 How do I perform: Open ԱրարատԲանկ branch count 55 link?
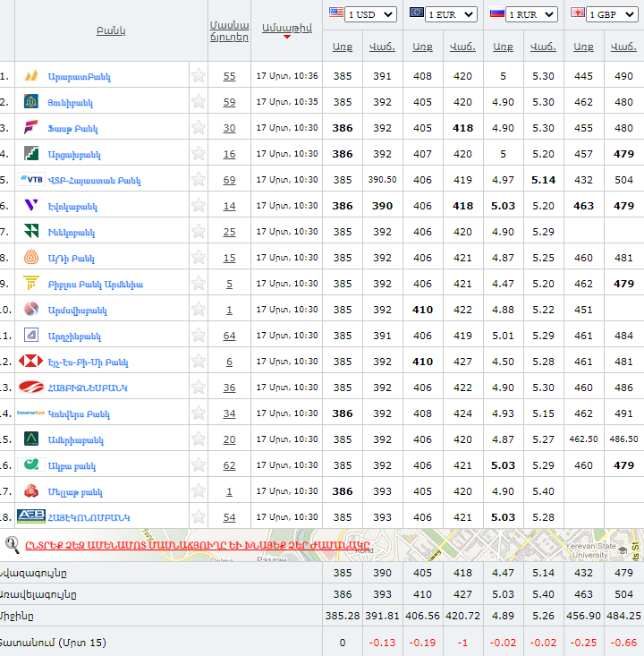click(229, 76)
